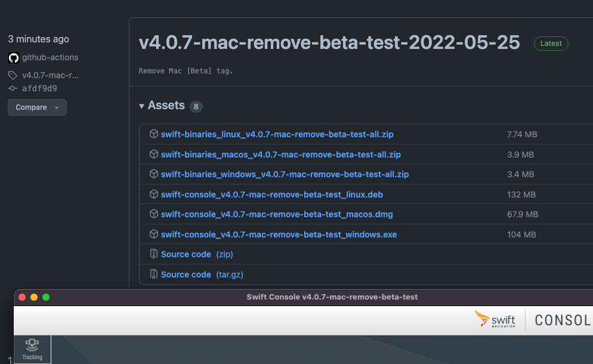This screenshot has height=364, width=593.
Task: Close the Swift Console window
Action: coord(22,297)
